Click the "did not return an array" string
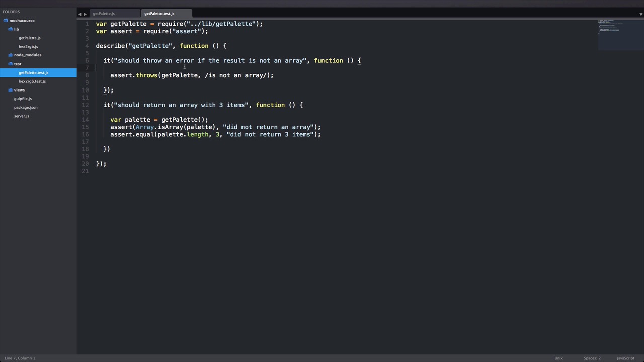 (x=268, y=127)
